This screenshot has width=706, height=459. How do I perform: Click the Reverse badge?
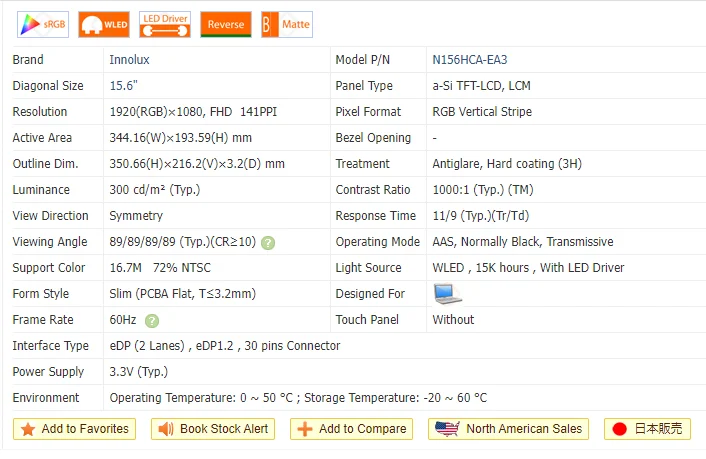226,24
